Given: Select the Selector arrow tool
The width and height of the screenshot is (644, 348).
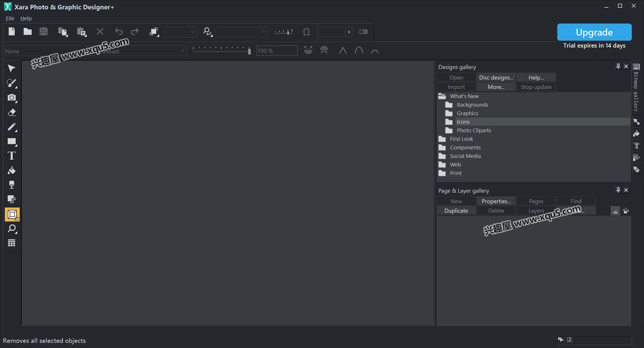Looking at the screenshot, I should pyautogui.click(x=12, y=69).
